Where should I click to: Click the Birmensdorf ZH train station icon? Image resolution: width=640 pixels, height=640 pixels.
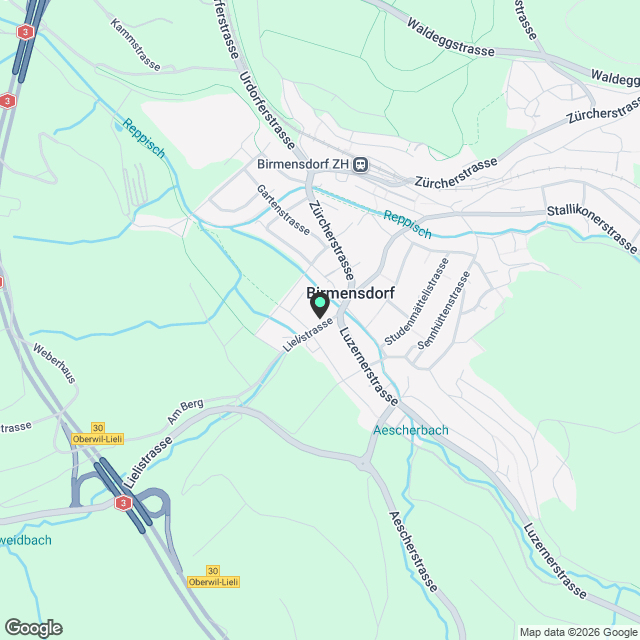pos(360,165)
